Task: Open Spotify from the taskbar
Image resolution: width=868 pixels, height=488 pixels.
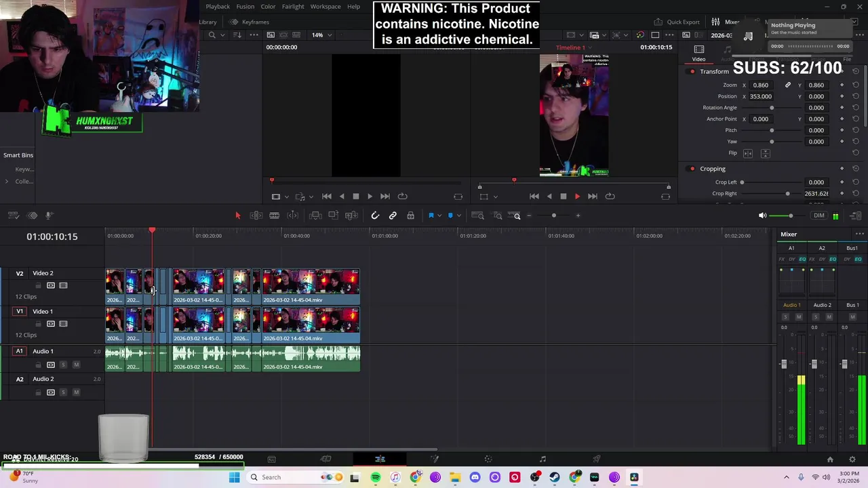Action: tap(376, 477)
